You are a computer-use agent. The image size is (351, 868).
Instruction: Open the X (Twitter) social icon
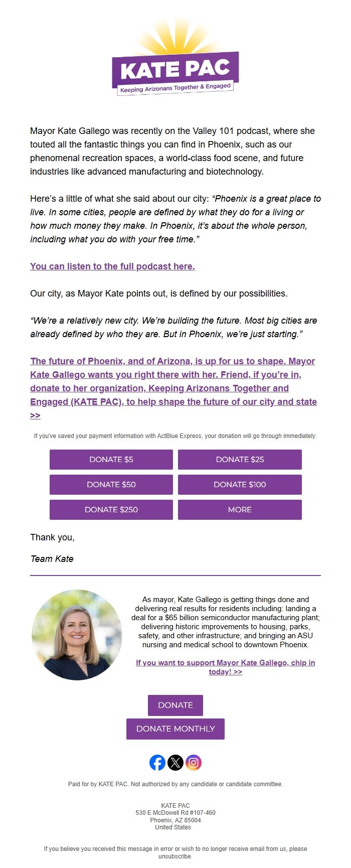tap(175, 763)
